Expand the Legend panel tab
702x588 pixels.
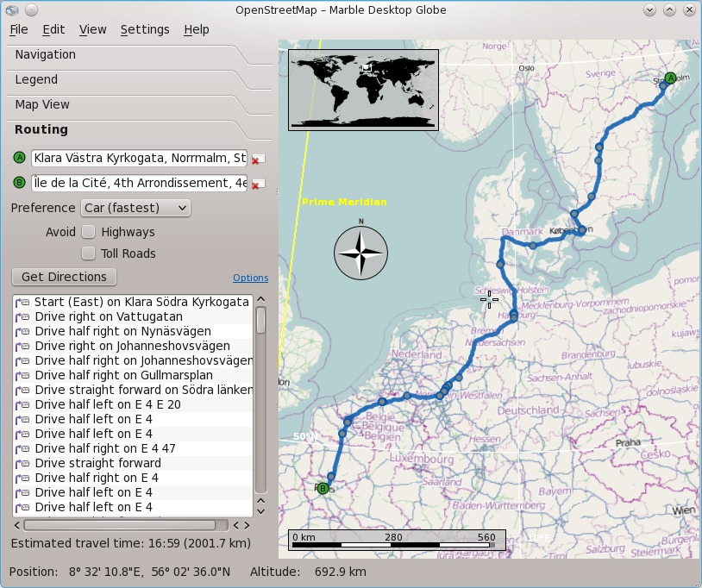point(36,79)
